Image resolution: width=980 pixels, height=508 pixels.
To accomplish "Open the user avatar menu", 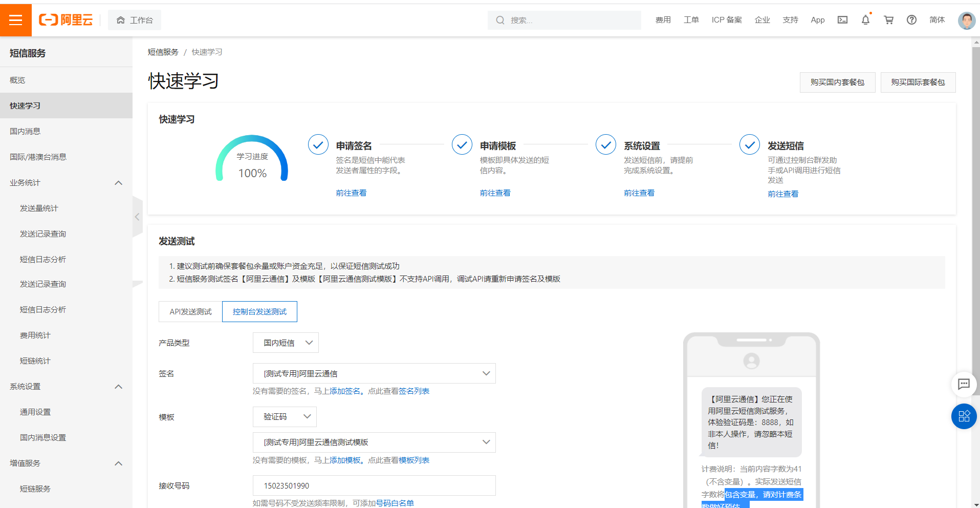I will [966, 20].
